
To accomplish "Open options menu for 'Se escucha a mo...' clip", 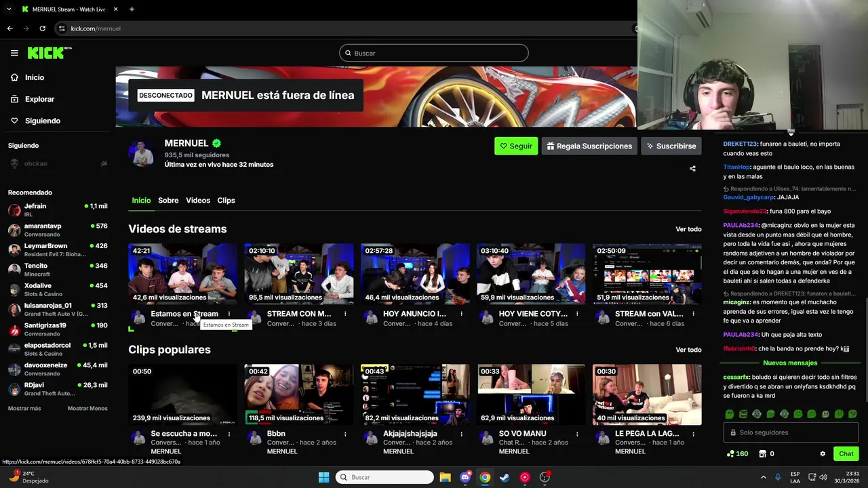I will pos(229,434).
